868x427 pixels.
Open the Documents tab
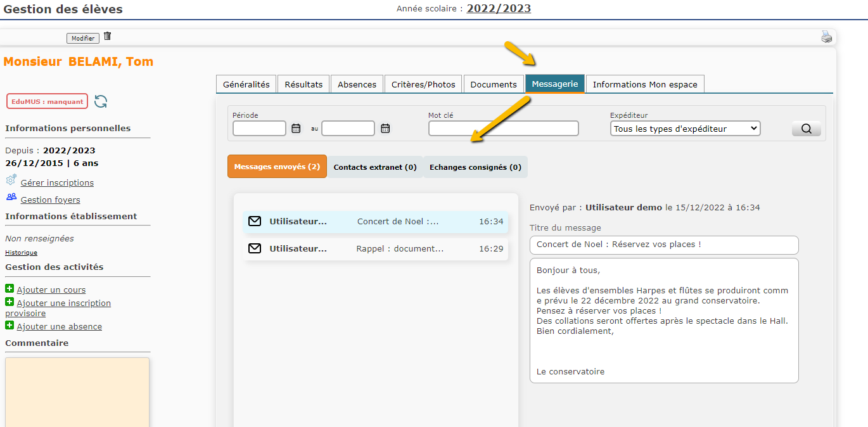point(494,84)
